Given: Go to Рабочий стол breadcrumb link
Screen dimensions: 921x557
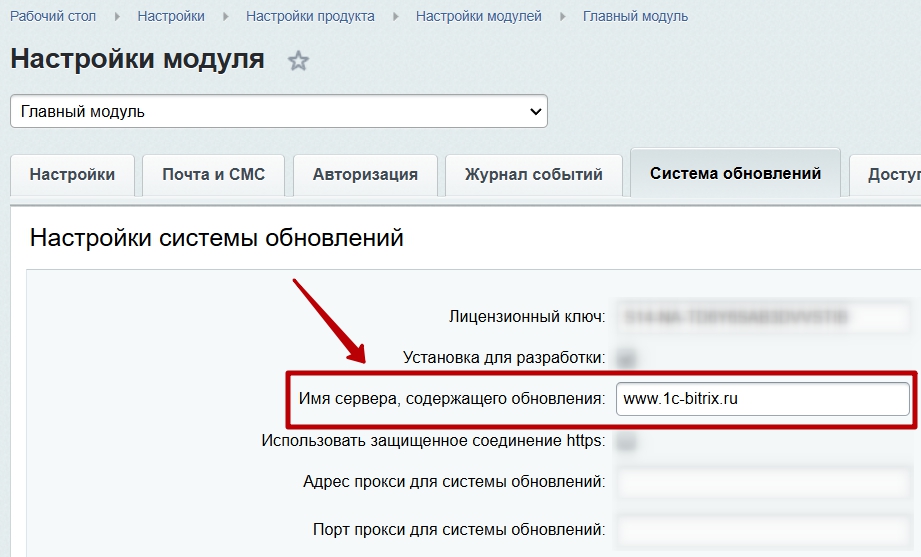Looking at the screenshot, I should pos(53,17).
